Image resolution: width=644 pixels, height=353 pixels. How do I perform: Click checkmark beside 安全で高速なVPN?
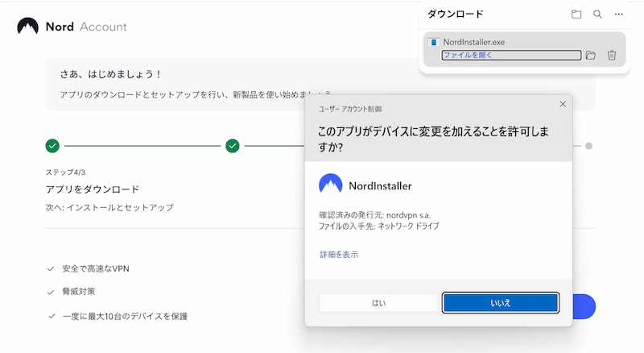(x=51, y=268)
